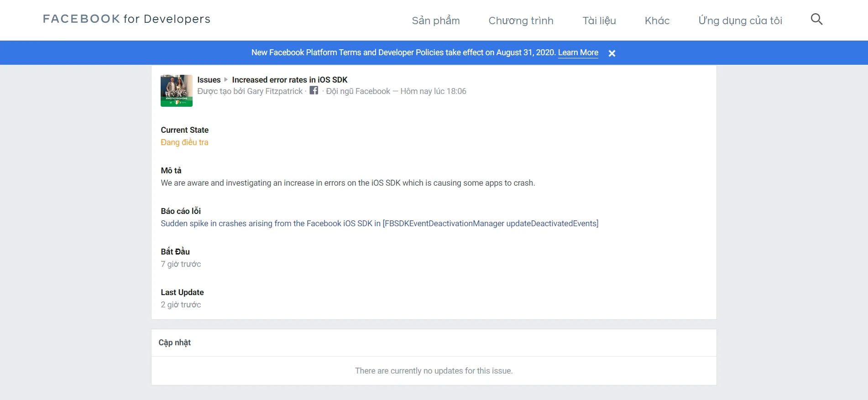868x400 pixels.
Task: Click the issue description sentence under Mô tả
Action: [x=348, y=183]
